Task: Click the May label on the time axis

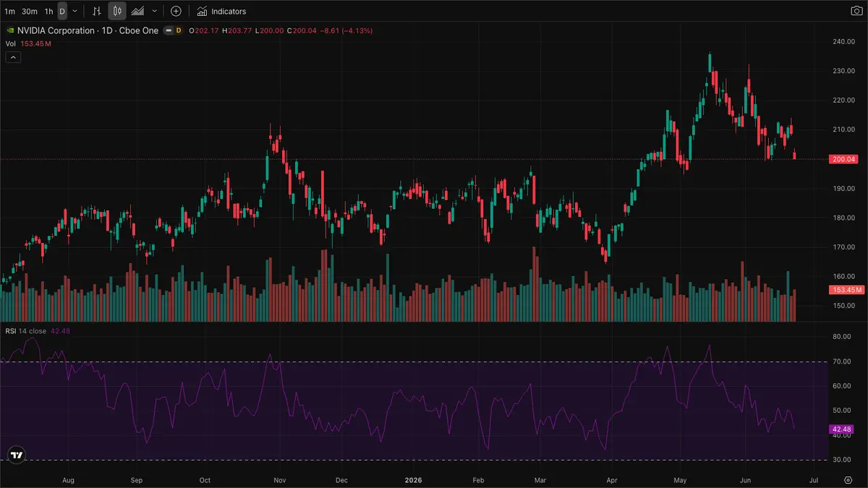Action: coord(680,479)
